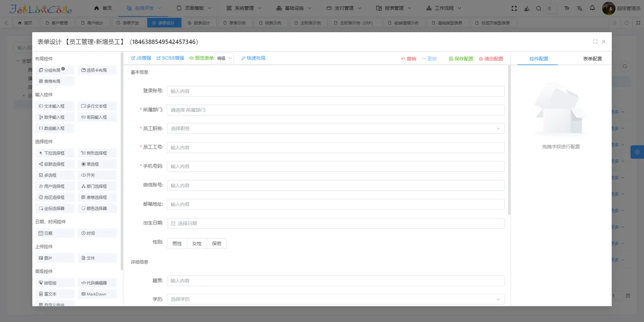Select the 选项卡布局 layout control
Image resolution: width=644 pixels, height=322 pixels.
[x=97, y=70]
